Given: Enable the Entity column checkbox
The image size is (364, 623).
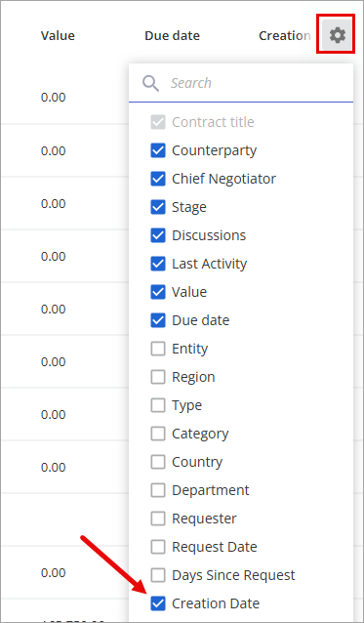Looking at the screenshot, I should coord(158,349).
